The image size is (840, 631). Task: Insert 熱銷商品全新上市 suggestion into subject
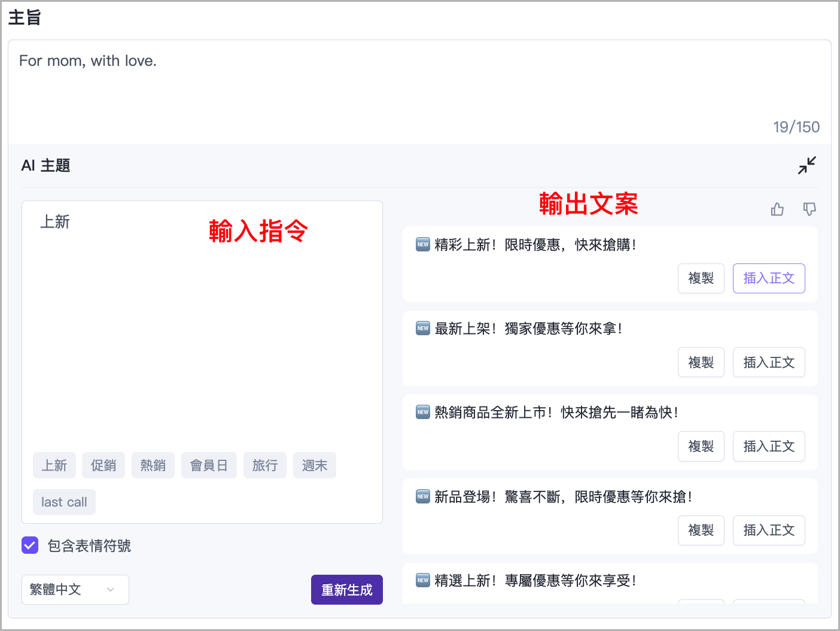[x=769, y=446]
